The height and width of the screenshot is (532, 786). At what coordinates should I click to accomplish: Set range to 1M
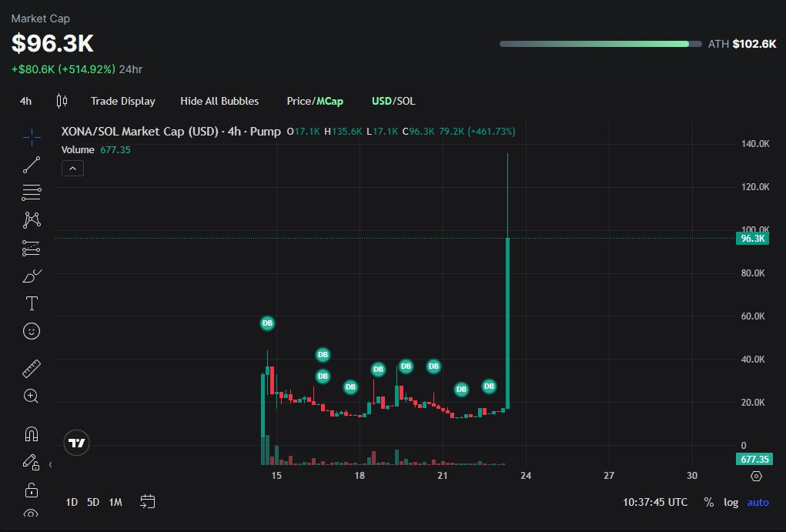115,502
